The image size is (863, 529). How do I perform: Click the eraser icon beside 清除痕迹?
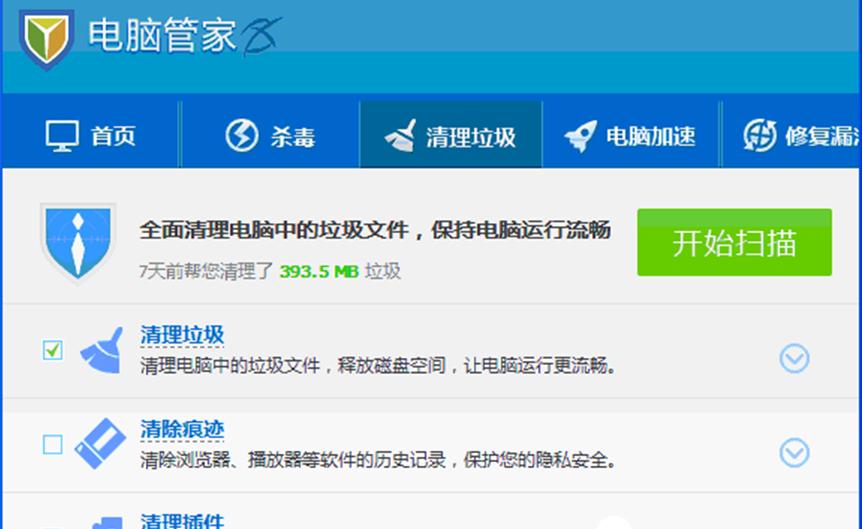[x=101, y=444]
